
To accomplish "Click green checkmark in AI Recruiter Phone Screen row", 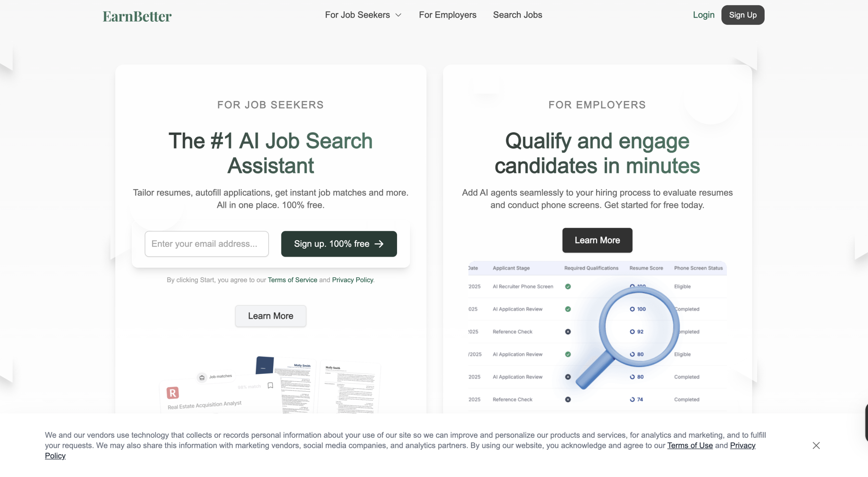I will [568, 286].
